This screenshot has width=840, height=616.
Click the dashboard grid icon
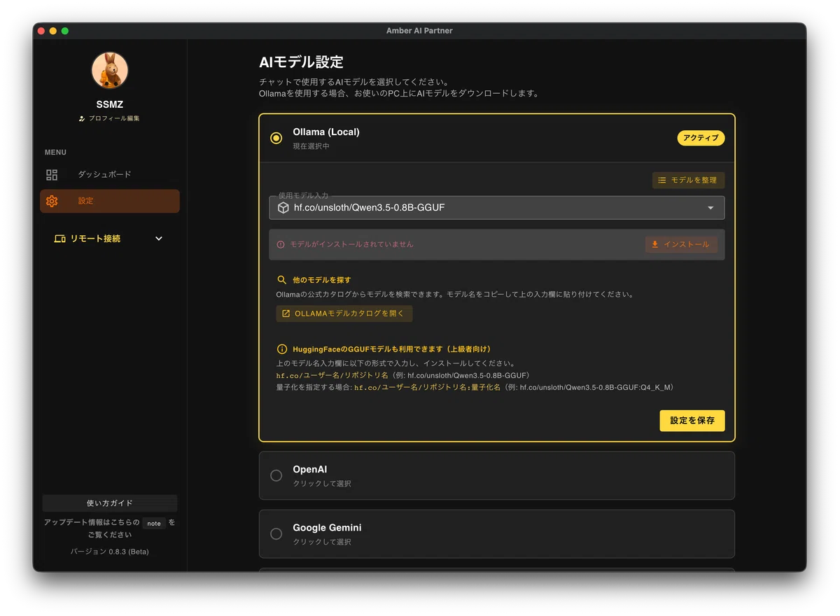click(52, 175)
